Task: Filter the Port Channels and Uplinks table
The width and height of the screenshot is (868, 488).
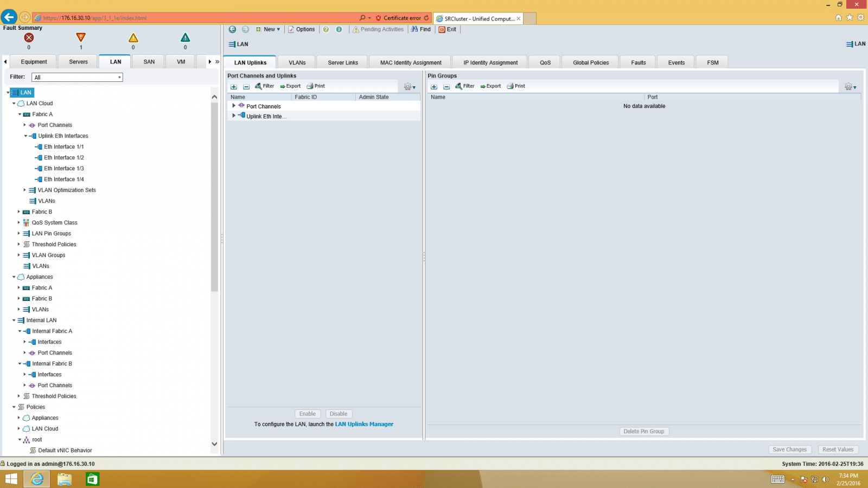Action: click(x=265, y=86)
